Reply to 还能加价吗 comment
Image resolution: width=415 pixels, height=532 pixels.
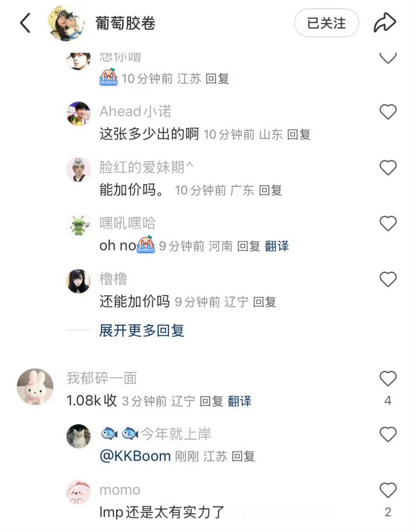265,302
